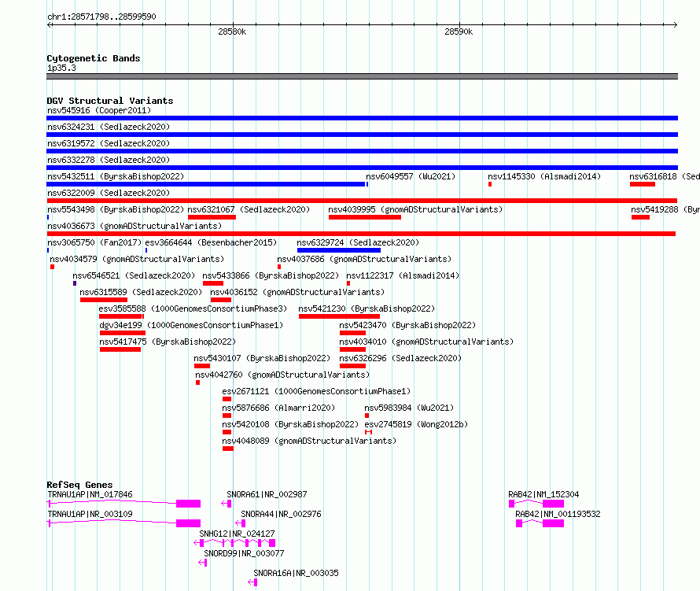Screen dimensions: 700x591
Task: Open nsv6321067 (Sedlazeck2020) variant label
Action: pyautogui.click(x=249, y=209)
